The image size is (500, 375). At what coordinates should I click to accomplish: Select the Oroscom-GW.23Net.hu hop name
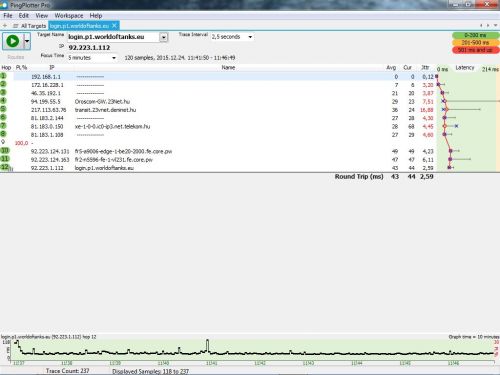point(102,102)
